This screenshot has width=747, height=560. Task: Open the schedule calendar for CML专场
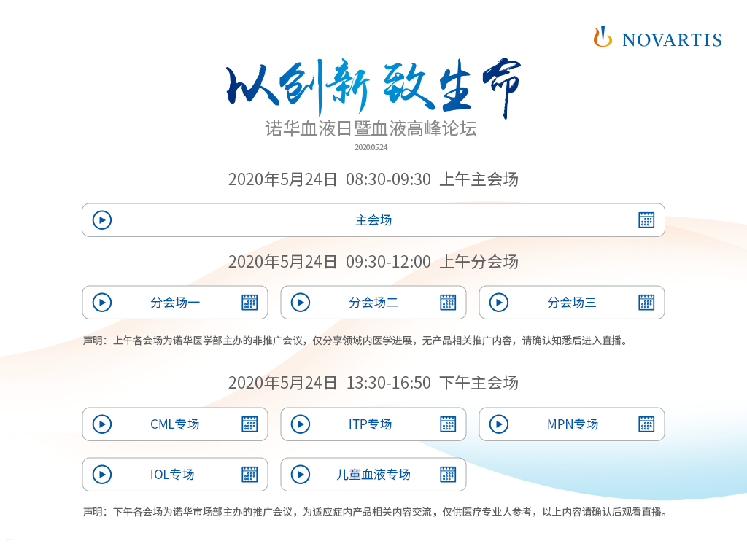click(249, 424)
